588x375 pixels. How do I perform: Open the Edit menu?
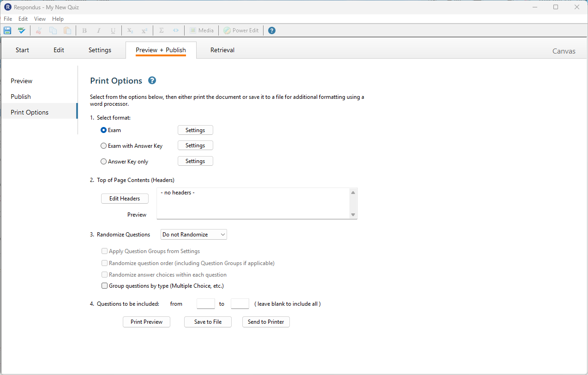(23, 19)
